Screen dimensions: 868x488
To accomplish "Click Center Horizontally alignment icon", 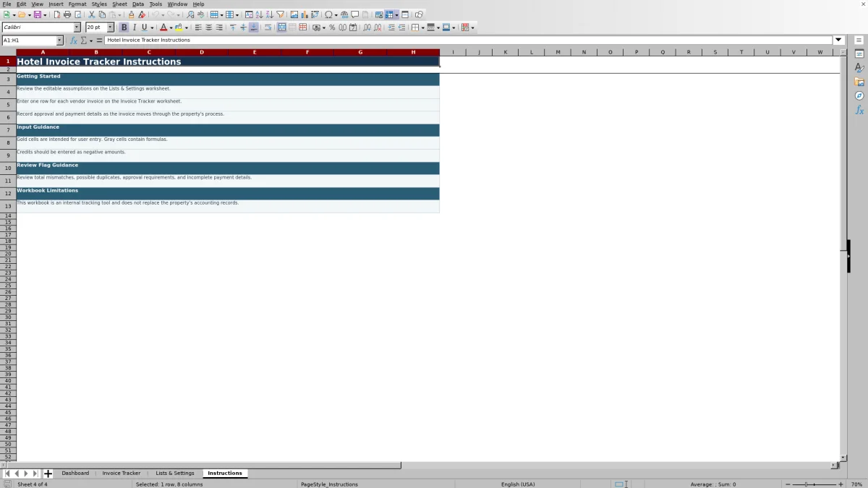I will point(209,27).
